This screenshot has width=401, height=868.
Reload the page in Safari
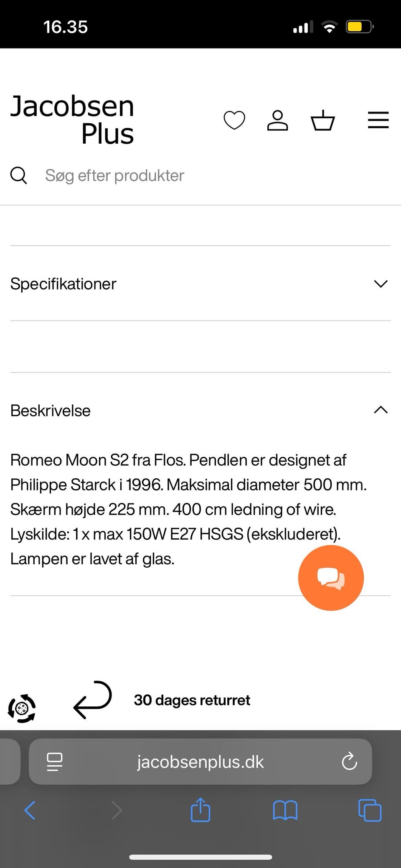click(349, 761)
